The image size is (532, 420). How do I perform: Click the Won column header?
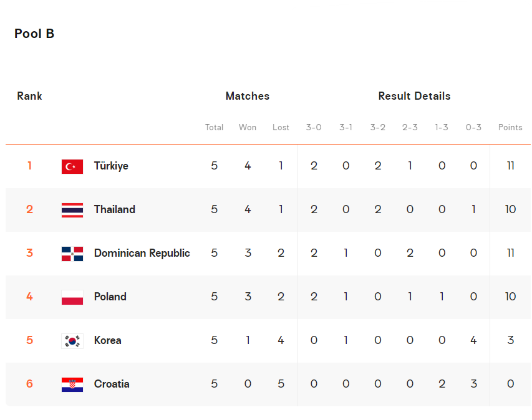248,128
